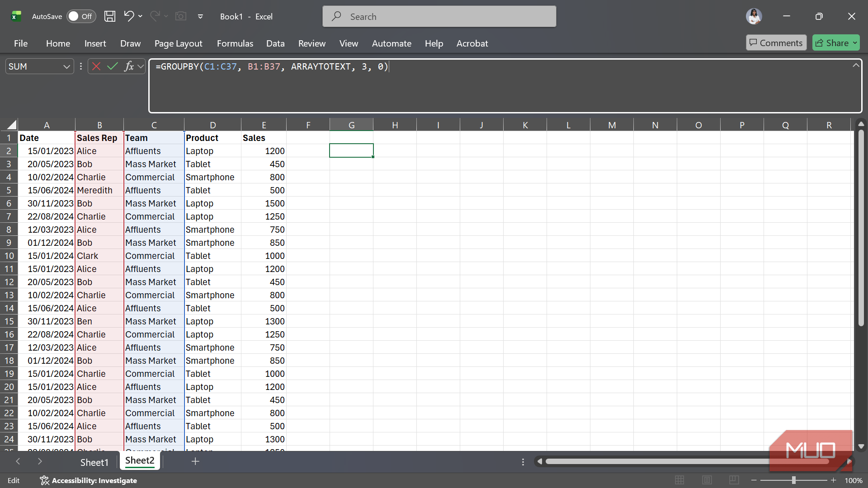Click the Share button

point(836,43)
